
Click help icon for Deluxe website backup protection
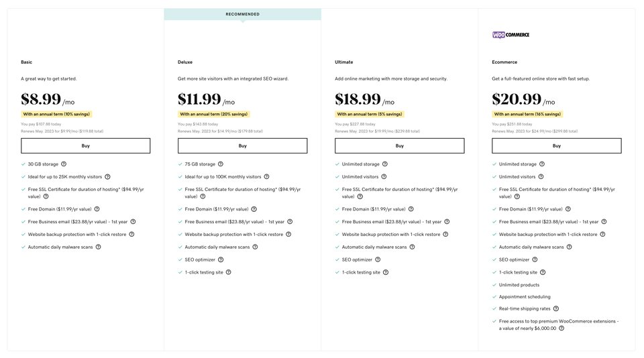[288, 234]
